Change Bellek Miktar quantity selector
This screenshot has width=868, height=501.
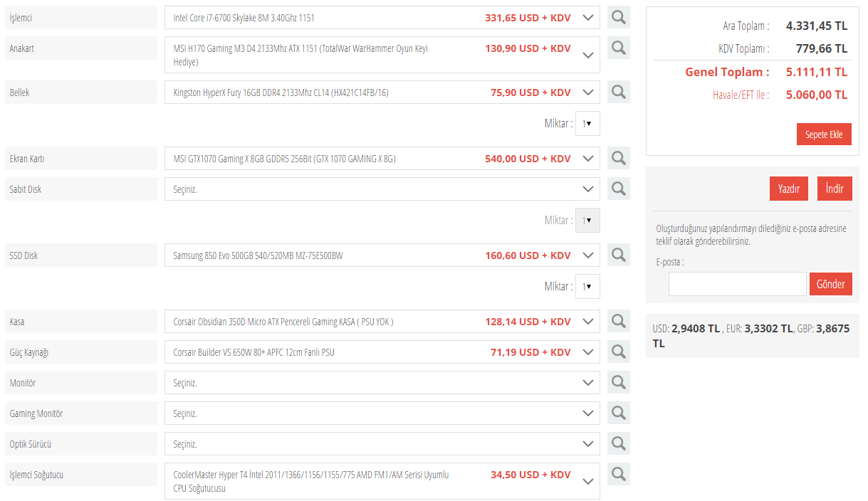coord(587,123)
